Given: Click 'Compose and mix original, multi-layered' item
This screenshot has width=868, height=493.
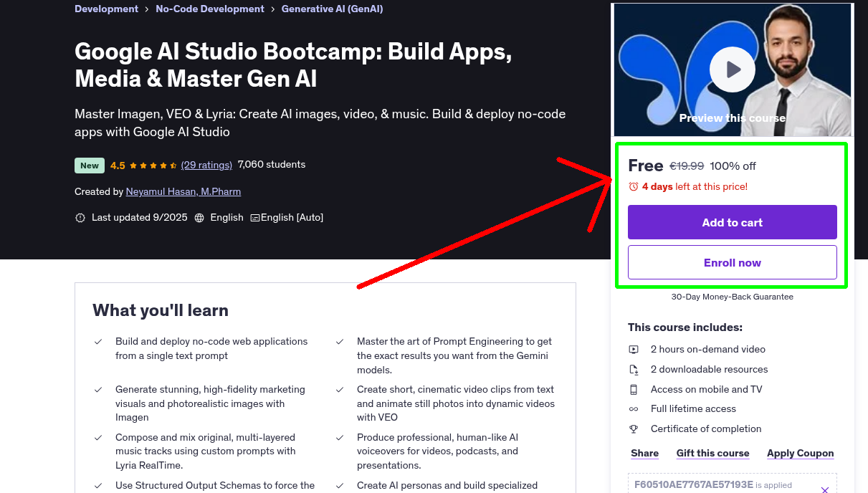Looking at the screenshot, I should pos(206,451).
